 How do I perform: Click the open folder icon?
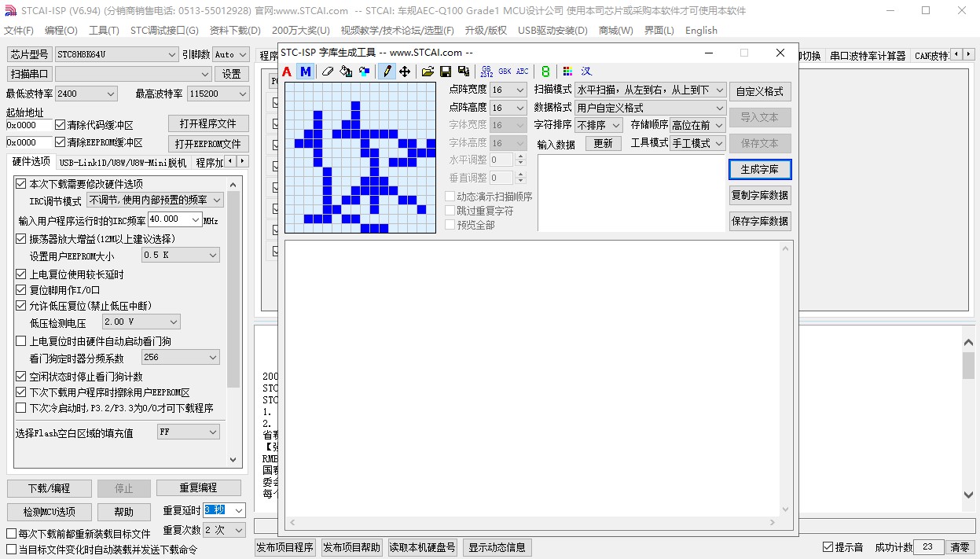428,72
